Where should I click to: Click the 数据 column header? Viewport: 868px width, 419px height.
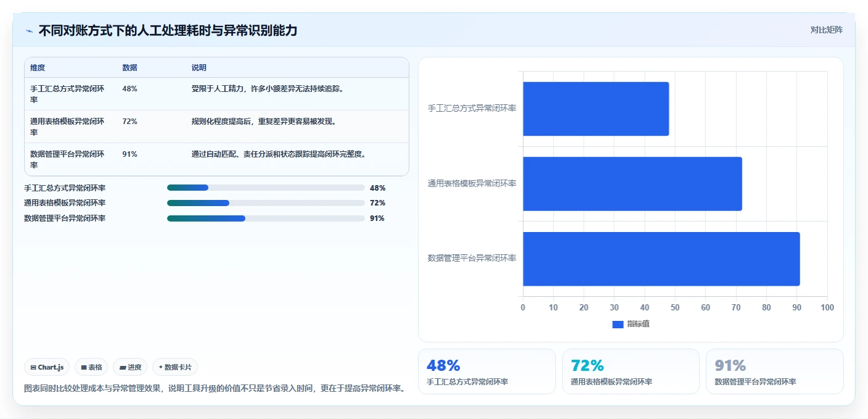pyautogui.click(x=130, y=68)
